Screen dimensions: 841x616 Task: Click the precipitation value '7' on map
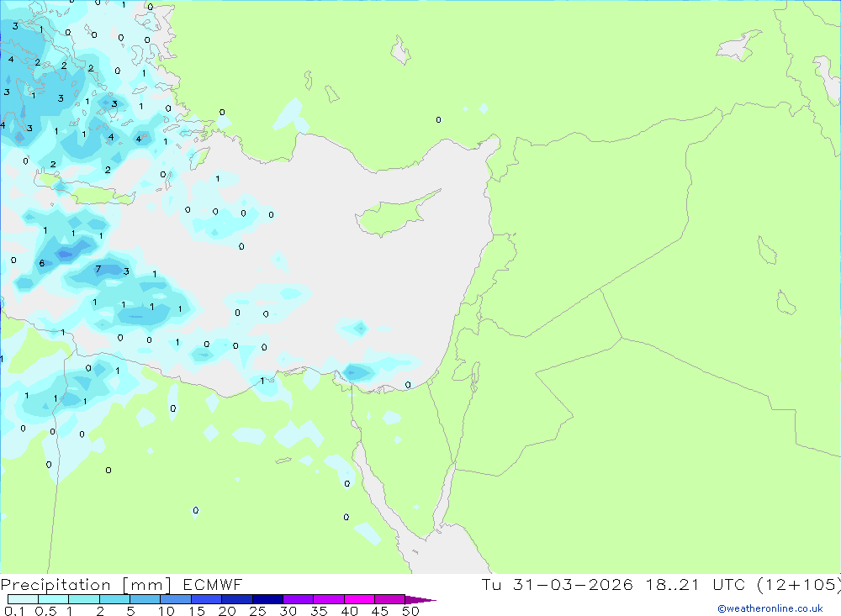[x=98, y=269]
